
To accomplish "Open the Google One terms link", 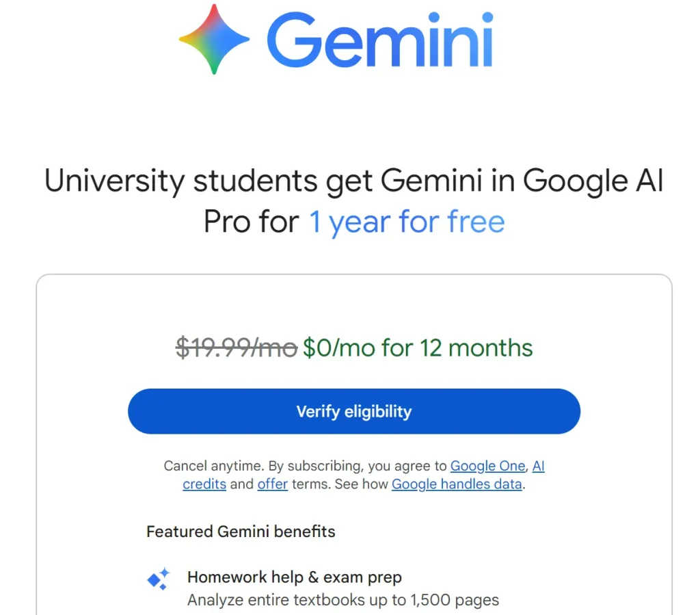I will 487,466.
